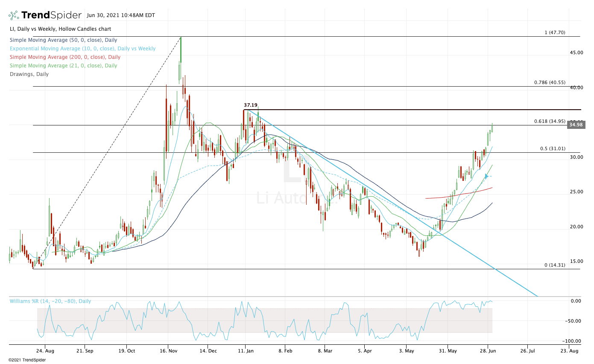This screenshot has width=594, height=364.
Task: Click the Jun 30, 2021 10:48AM EDT timestamp
Action: [121, 15]
